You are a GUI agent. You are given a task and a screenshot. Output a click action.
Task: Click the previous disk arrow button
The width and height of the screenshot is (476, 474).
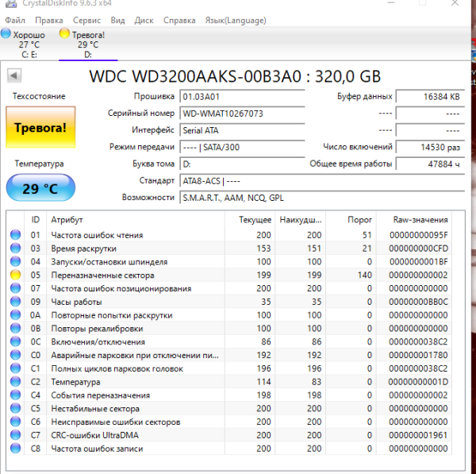point(13,75)
